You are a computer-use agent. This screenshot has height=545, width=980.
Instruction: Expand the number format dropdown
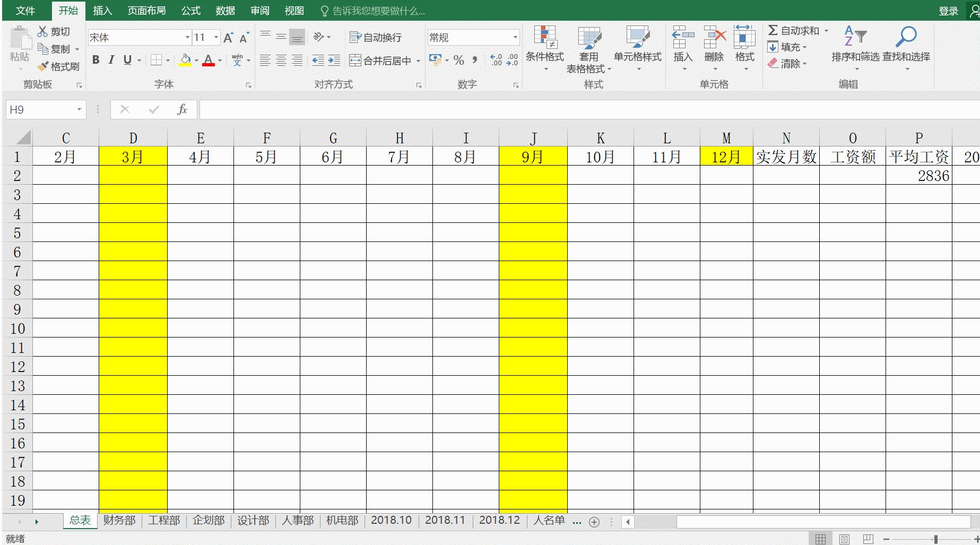[x=515, y=37]
